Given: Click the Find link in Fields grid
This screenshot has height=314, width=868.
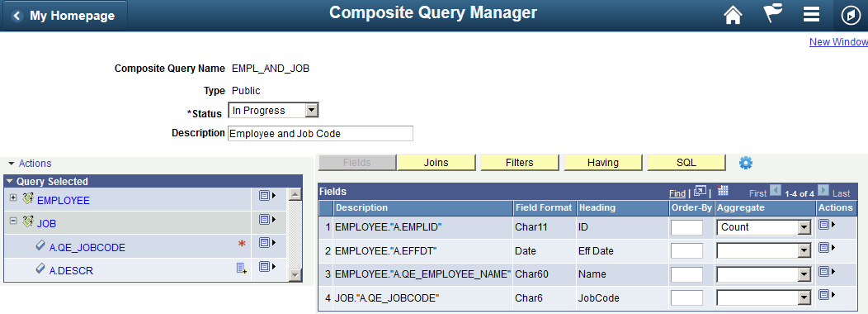Looking at the screenshot, I should coord(677,193).
